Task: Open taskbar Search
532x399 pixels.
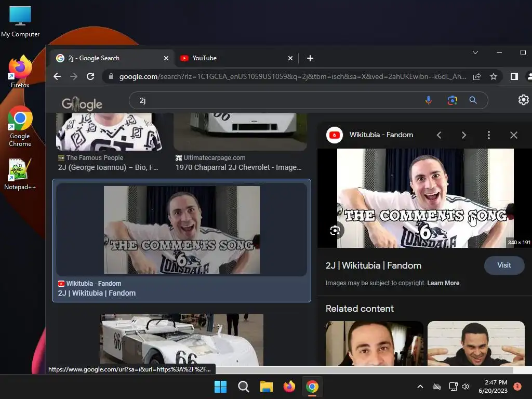Action: tap(243, 387)
